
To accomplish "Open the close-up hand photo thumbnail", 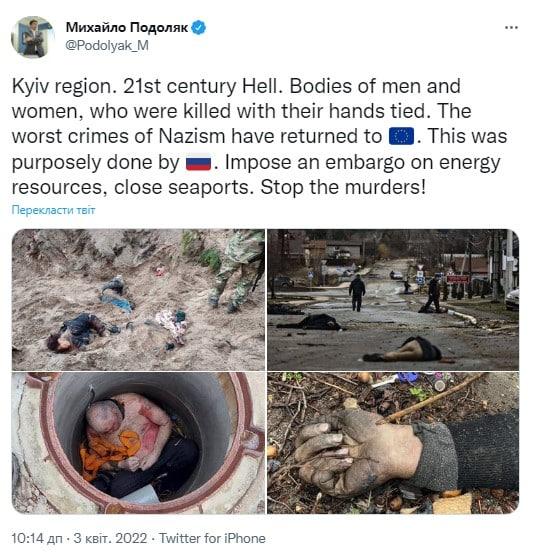I will pyautogui.click(x=393, y=443).
